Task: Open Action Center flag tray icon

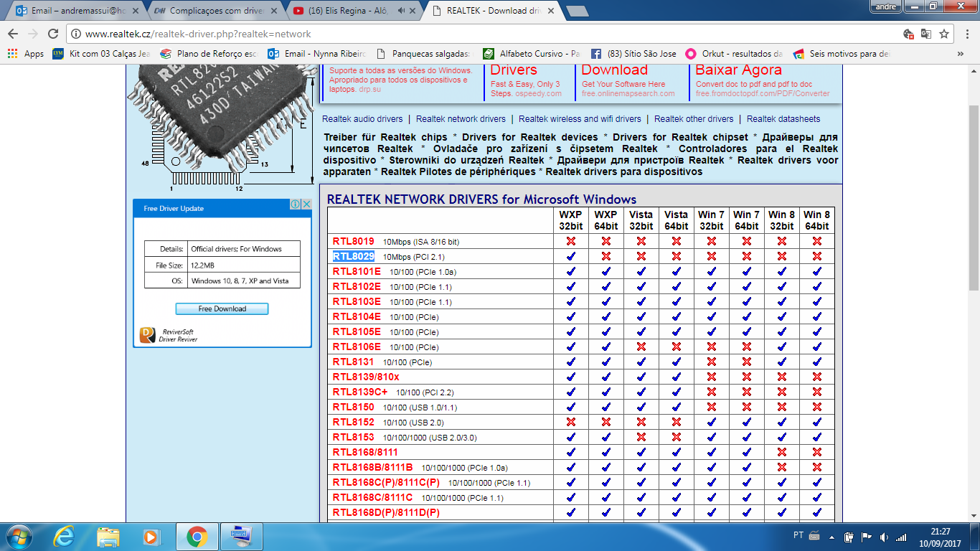Action: coord(867,537)
